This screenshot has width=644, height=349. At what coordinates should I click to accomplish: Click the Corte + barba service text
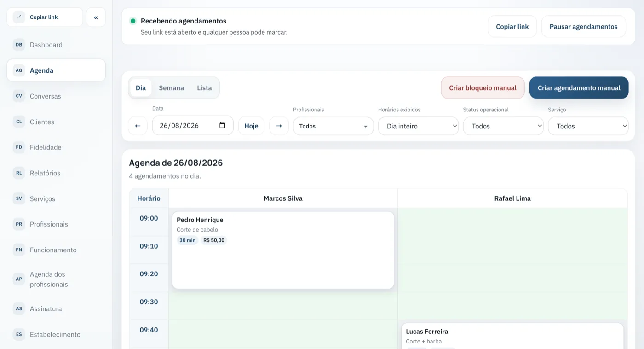coord(424,342)
